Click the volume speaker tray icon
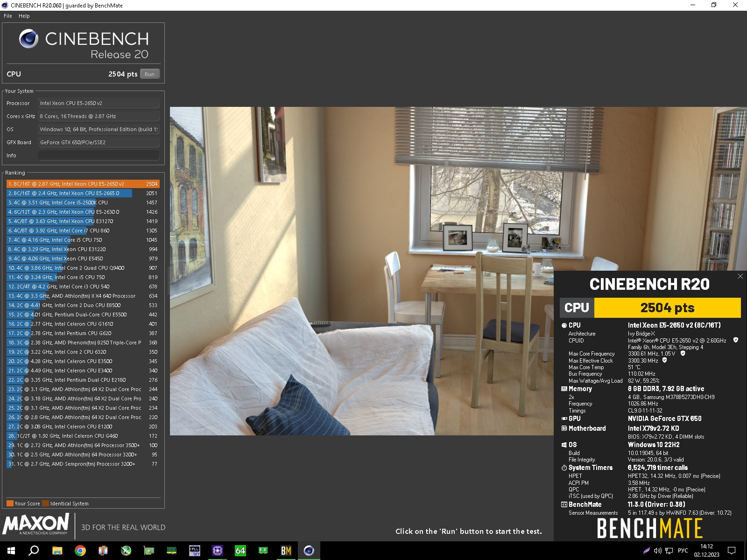The height and width of the screenshot is (560, 747). pyautogui.click(x=657, y=551)
